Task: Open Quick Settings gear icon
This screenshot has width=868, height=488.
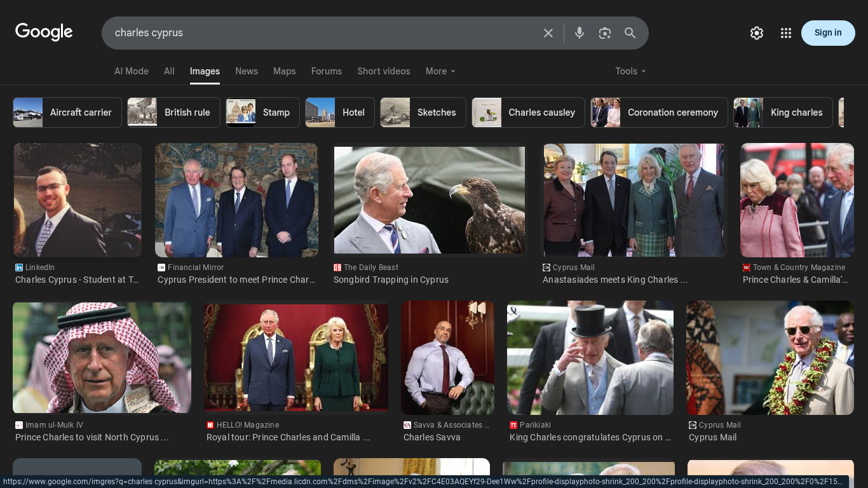Action: click(756, 33)
